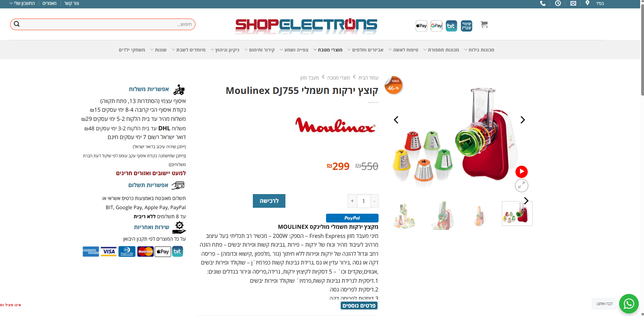Image resolution: width=644 pixels, height=316 pixels.
Task: Open the shopping cart icon
Action: point(484,25)
